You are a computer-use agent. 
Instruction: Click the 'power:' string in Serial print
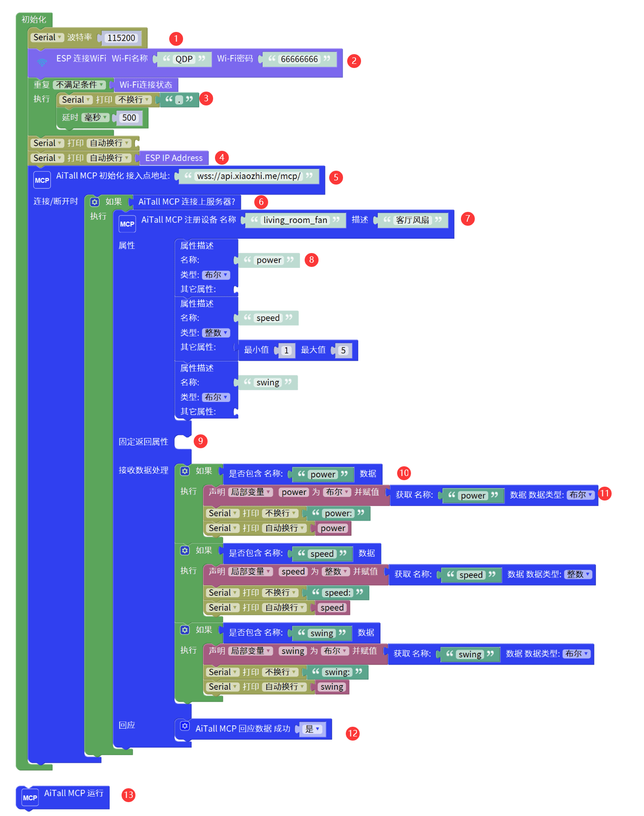coord(338,513)
